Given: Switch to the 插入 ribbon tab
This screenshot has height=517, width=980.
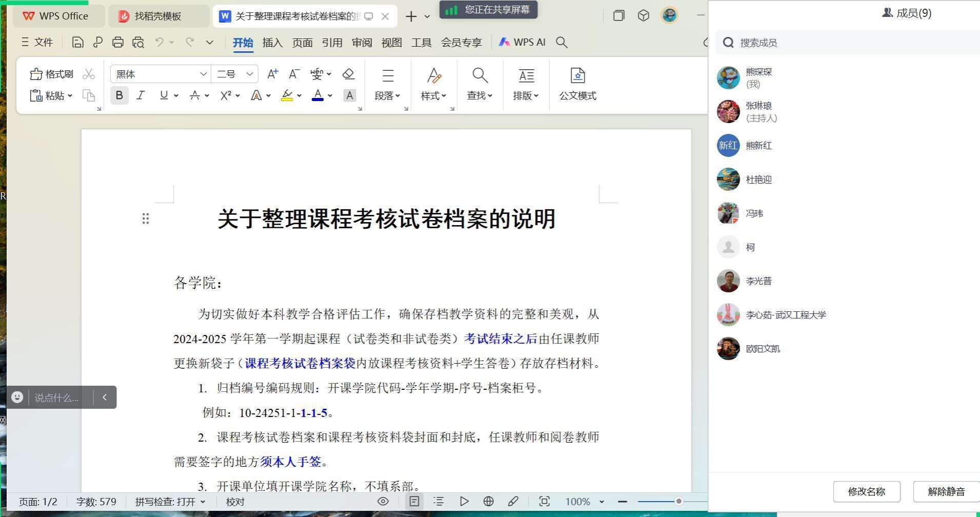Looking at the screenshot, I should tap(272, 43).
